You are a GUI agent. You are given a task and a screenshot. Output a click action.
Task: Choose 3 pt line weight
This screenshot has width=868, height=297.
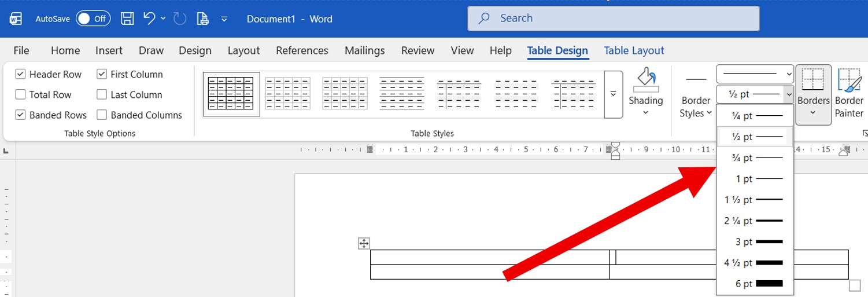(x=755, y=241)
